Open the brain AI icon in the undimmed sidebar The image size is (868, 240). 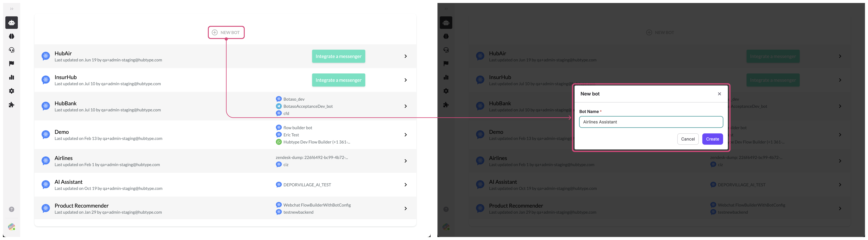(11, 36)
